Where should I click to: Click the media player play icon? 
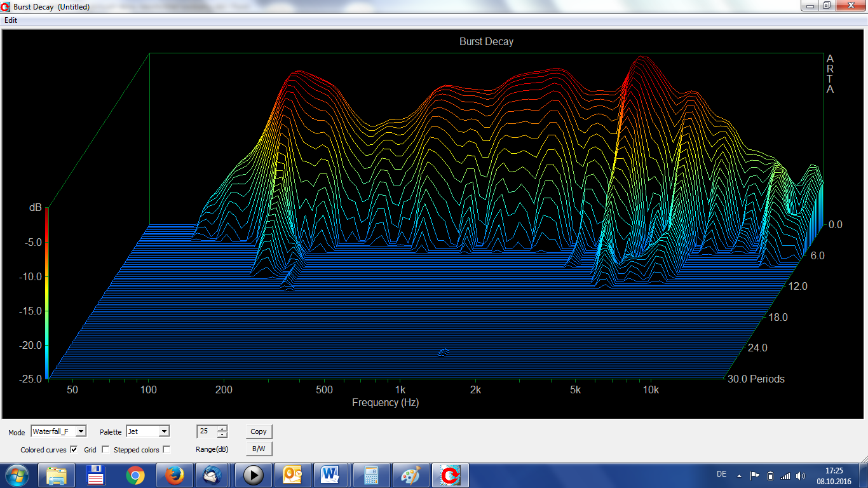[253, 475]
